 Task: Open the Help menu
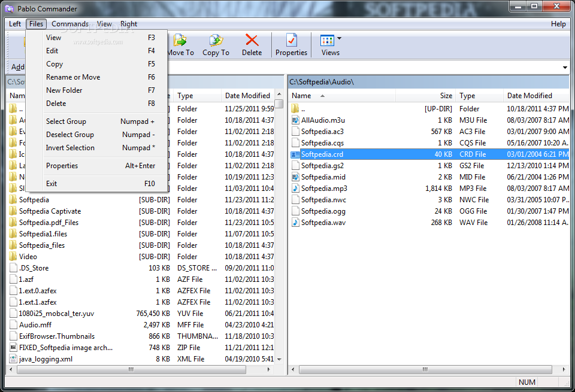558,24
